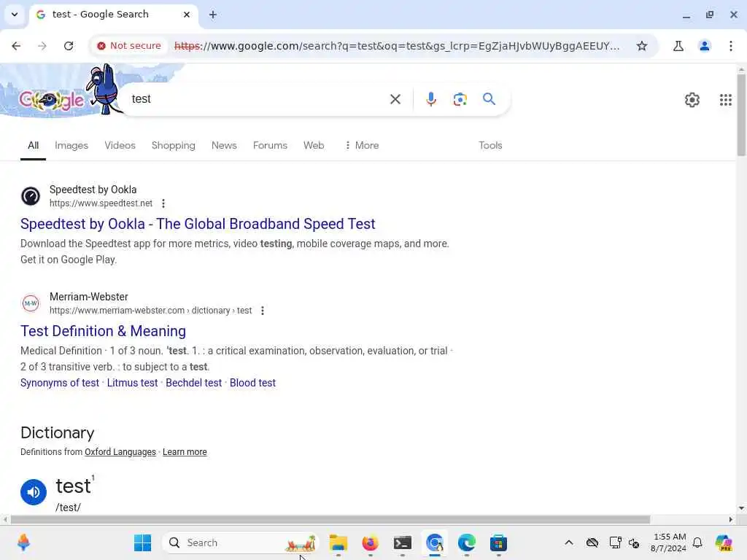Screen dimensions: 747x560
Task: Click the cloud sync tray icon
Action: (x=592, y=542)
